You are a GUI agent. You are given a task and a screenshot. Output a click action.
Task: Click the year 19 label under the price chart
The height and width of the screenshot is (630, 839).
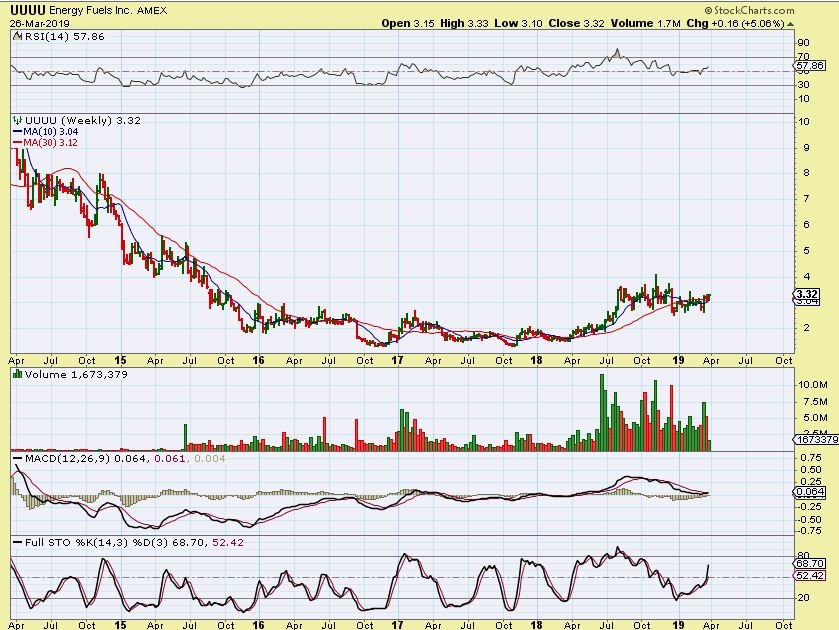(x=678, y=360)
